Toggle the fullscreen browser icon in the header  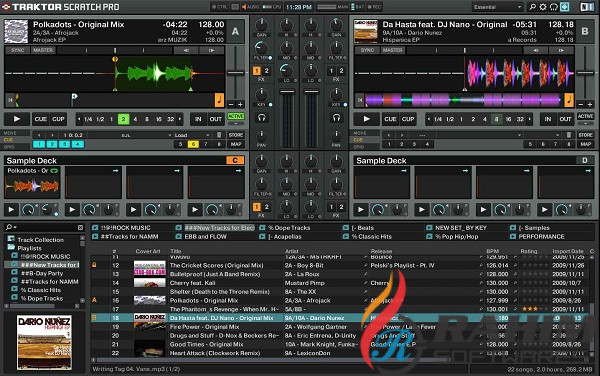click(564, 7)
